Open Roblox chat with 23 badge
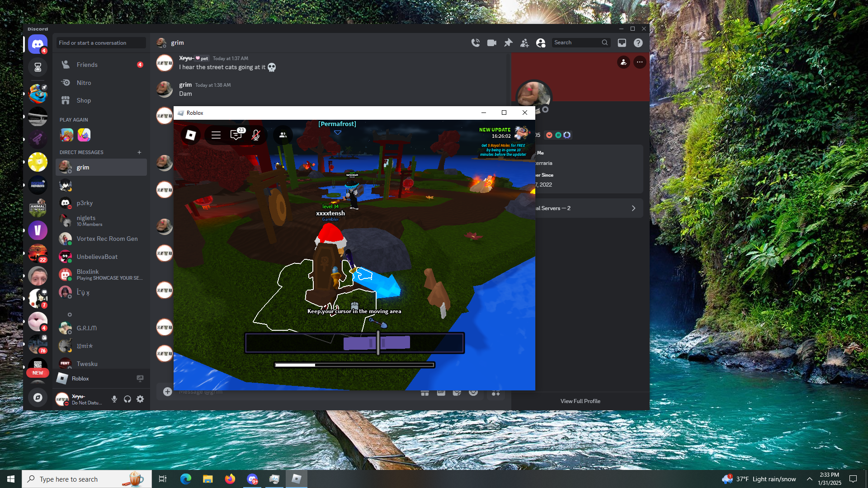This screenshot has width=868, height=488. tap(236, 135)
